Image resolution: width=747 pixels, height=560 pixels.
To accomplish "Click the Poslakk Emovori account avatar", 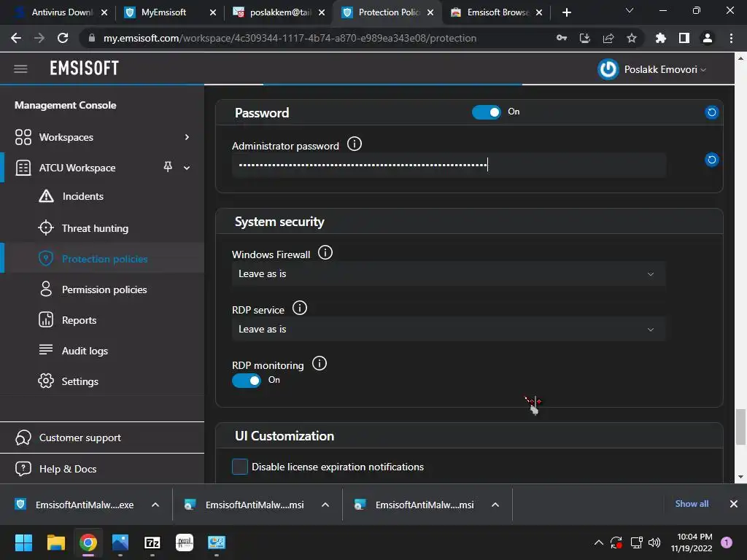I will pos(608,69).
